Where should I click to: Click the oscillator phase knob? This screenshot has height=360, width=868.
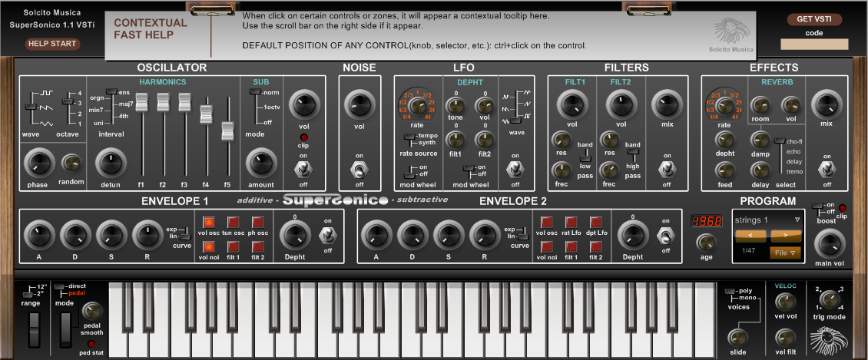38,163
